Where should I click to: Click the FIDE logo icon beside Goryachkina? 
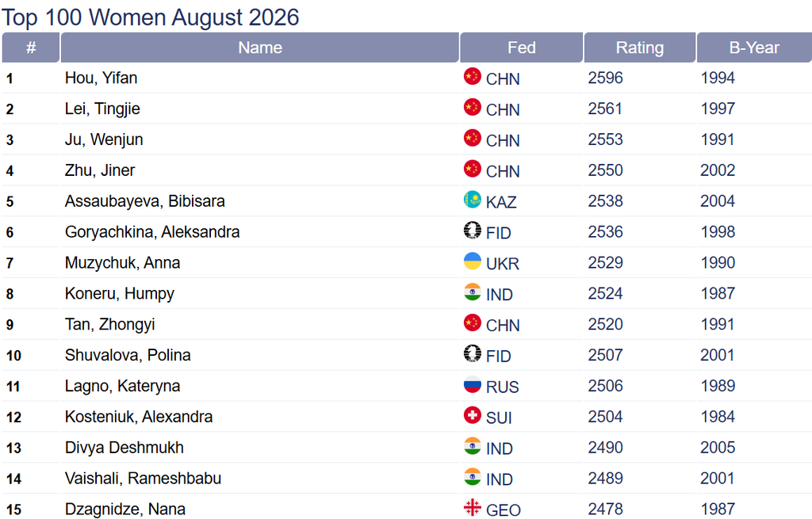click(473, 231)
